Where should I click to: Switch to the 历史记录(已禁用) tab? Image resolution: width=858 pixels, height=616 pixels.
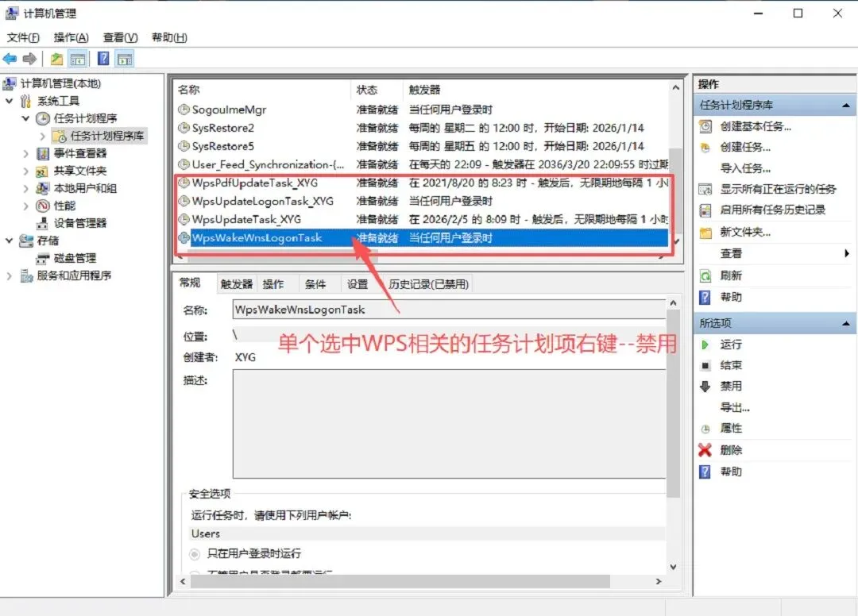[x=428, y=284]
